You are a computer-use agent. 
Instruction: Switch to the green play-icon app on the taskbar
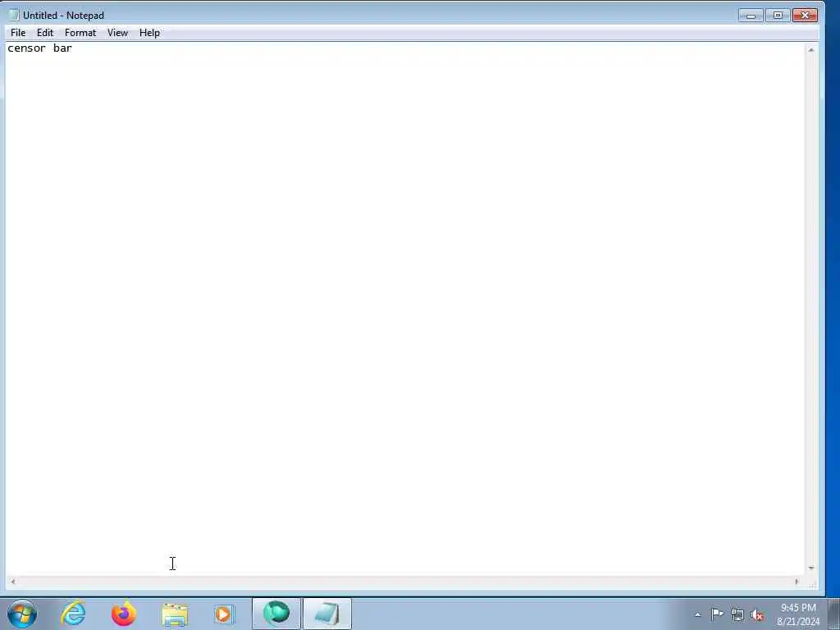pos(276,614)
